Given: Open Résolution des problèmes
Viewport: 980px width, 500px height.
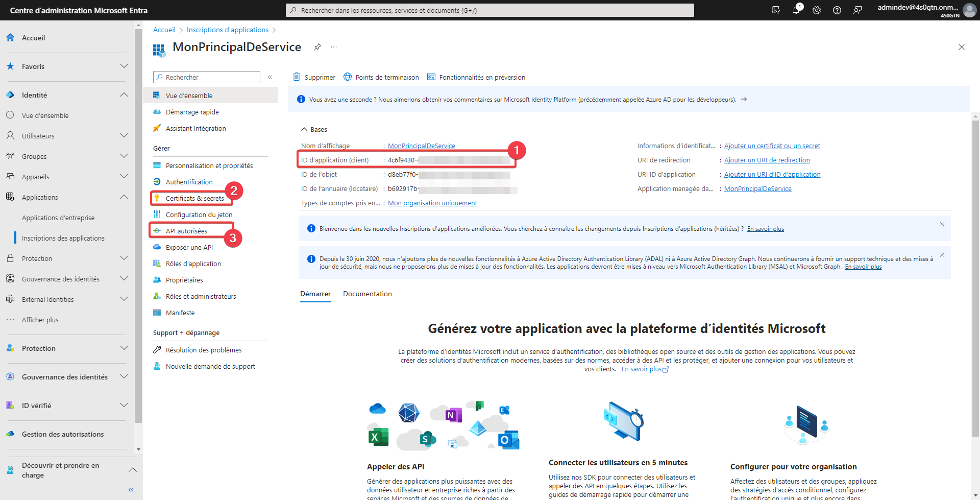Looking at the screenshot, I should pyautogui.click(x=204, y=350).
